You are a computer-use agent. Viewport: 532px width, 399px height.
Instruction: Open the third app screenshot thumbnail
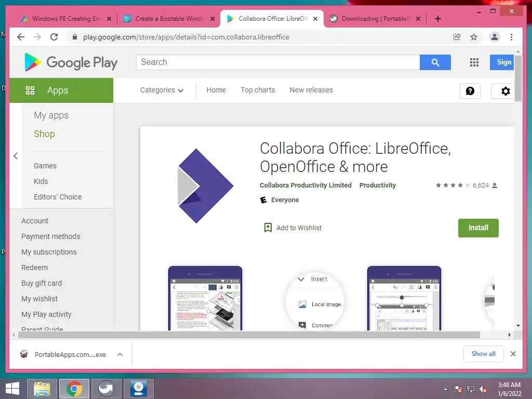[x=404, y=298]
